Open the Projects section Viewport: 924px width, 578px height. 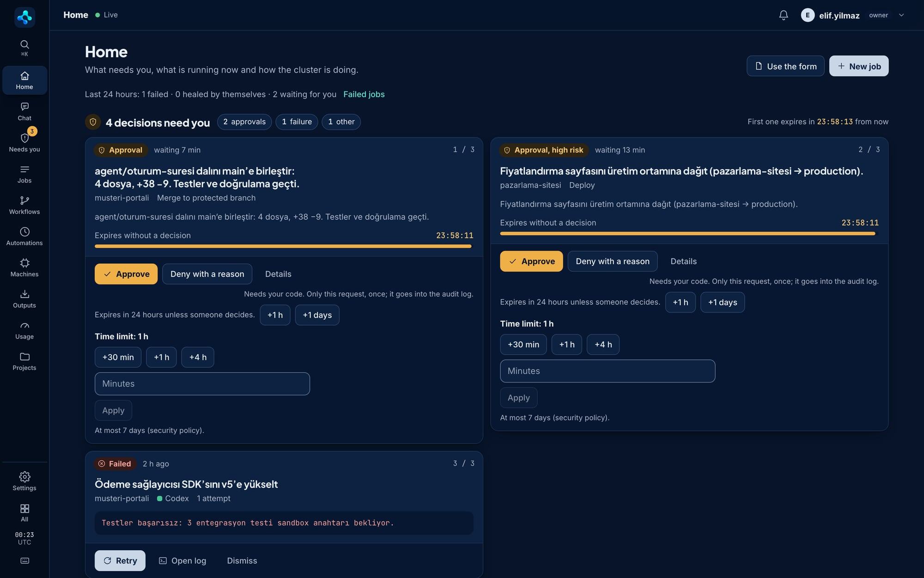[24, 361]
